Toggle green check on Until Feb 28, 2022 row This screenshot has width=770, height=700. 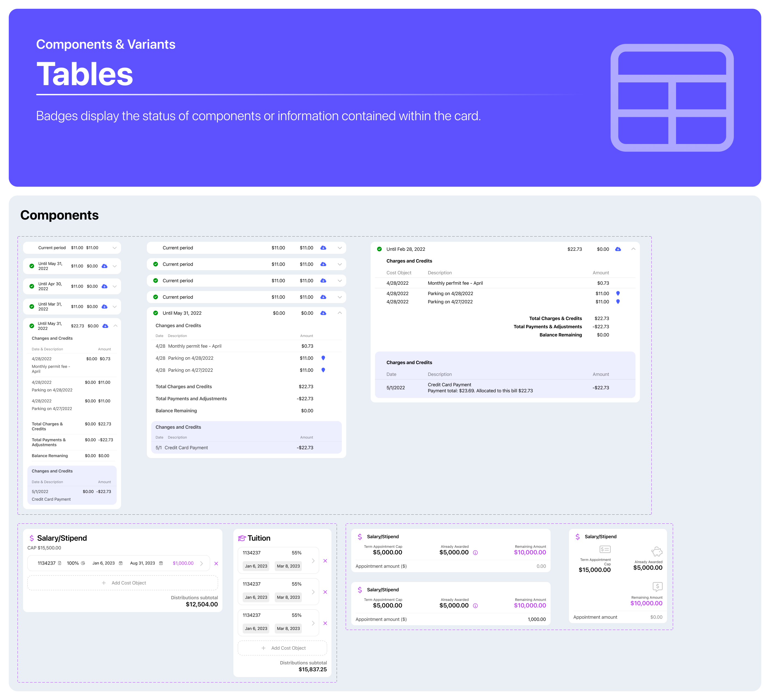(379, 249)
